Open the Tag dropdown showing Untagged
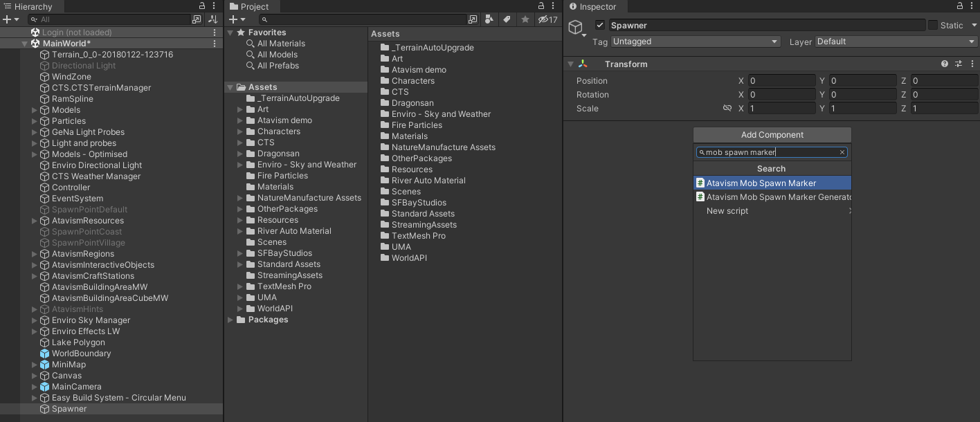This screenshot has width=980, height=422. [695, 42]
